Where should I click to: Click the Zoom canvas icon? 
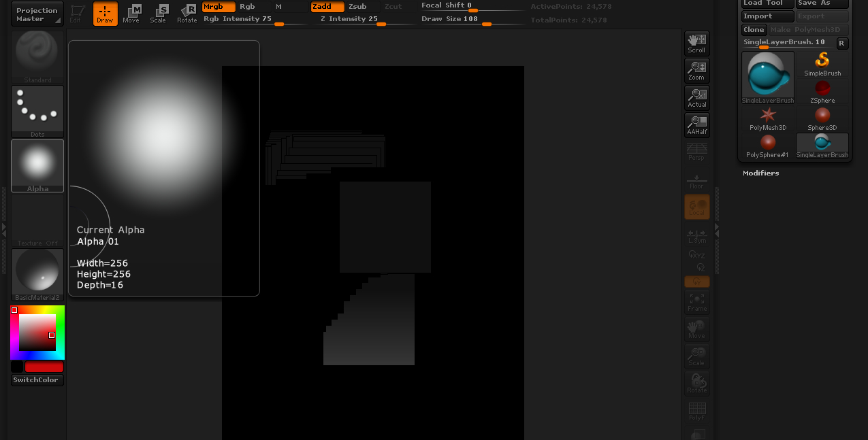696,71
